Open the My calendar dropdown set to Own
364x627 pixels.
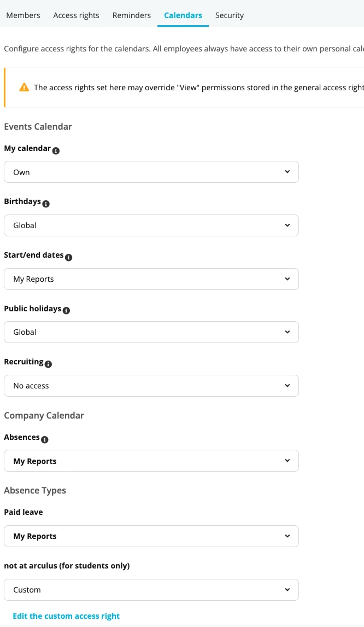point(151,172)
